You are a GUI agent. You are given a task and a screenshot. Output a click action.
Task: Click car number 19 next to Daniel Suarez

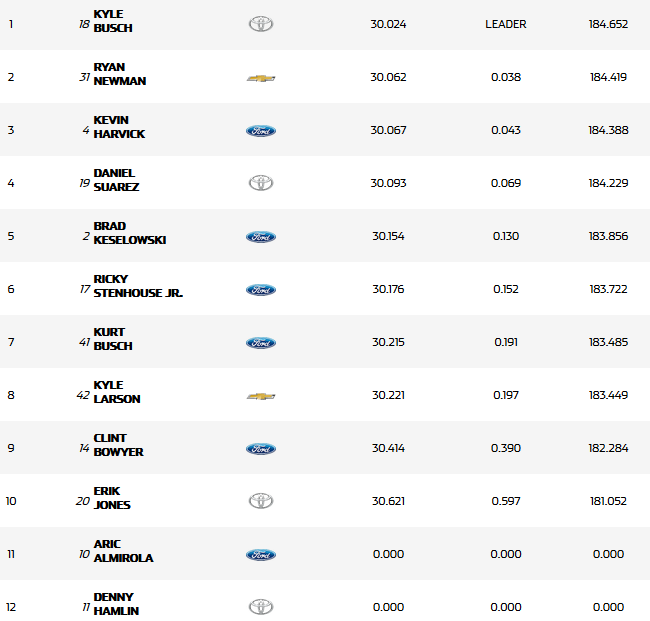pos(83,184)
